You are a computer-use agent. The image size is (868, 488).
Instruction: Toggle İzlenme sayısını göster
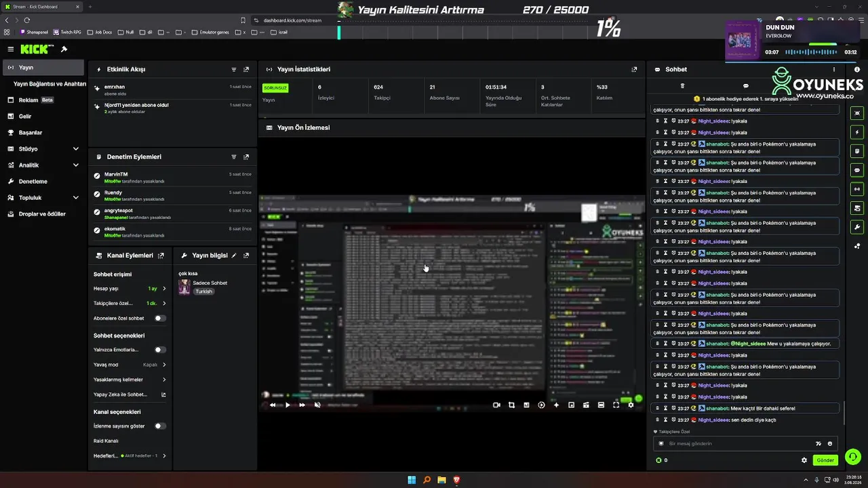[160, 426]
